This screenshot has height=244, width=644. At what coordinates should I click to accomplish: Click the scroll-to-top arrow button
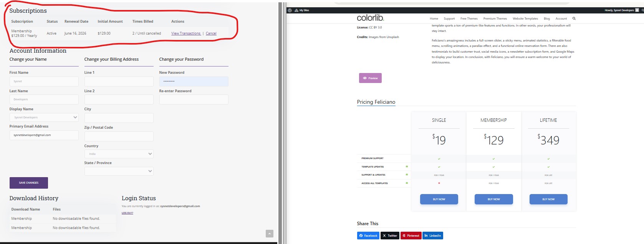click(x=270, y=234)
